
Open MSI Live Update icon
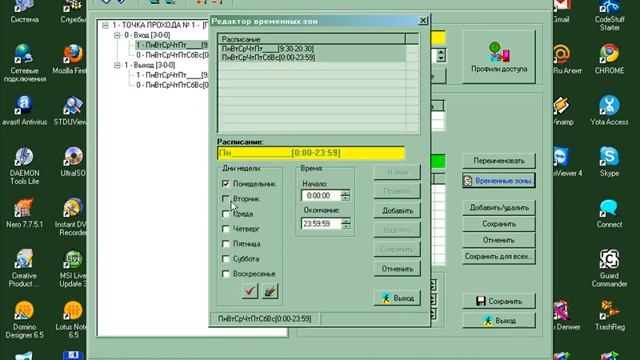(73, 269)
